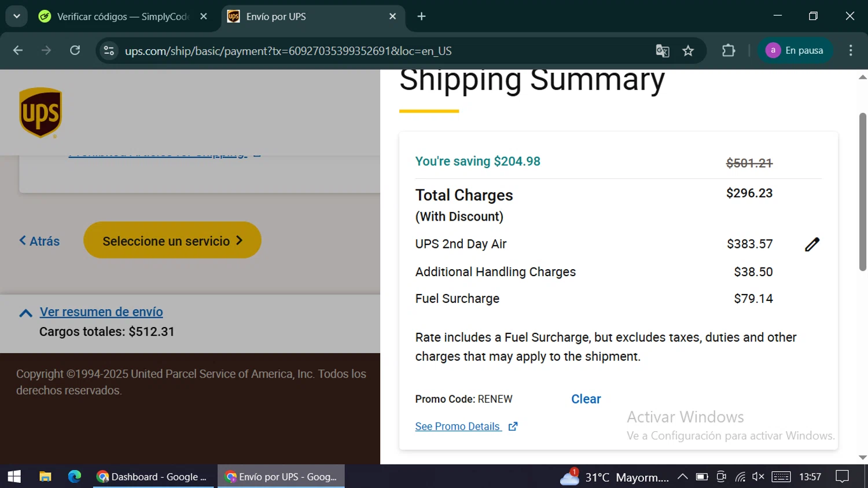Bookmark this page with the star icon
The image size is (868, 488).
click(x=688, y=51)
